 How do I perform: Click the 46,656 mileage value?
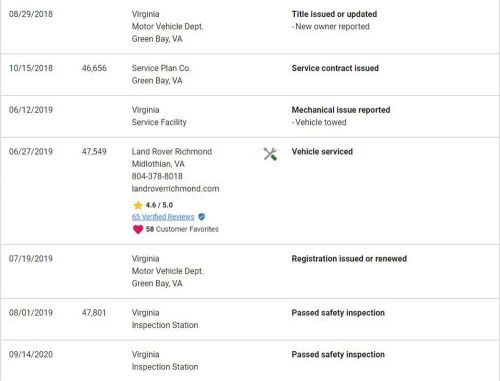(x=94, y=68)
